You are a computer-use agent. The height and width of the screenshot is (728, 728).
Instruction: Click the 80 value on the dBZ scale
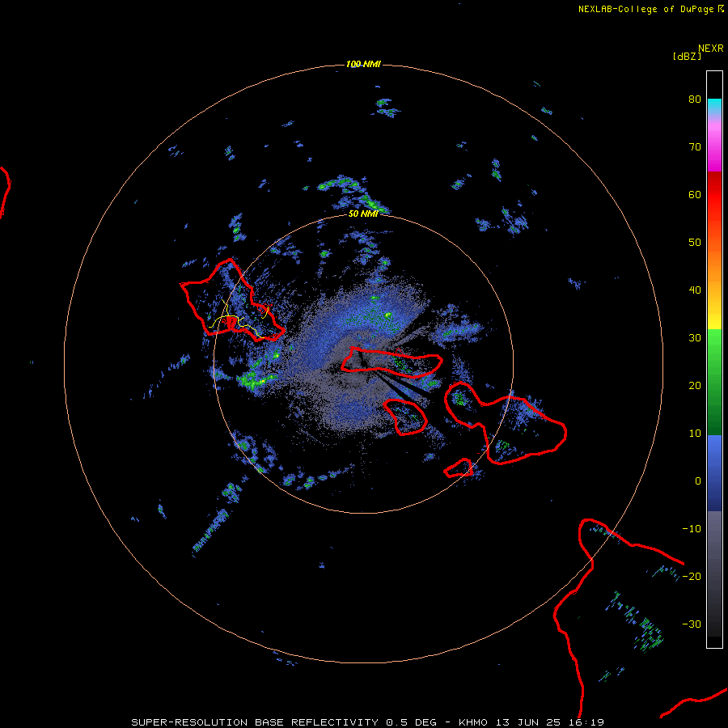coord(695,99)
